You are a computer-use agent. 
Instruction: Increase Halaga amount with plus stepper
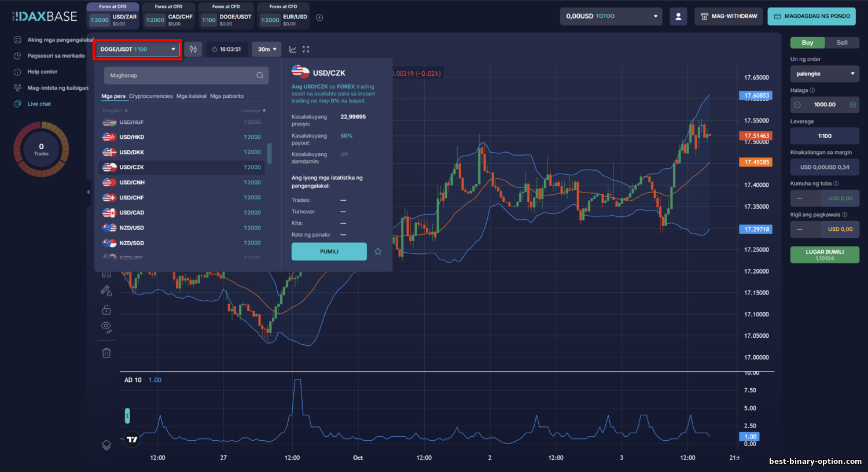tap(852, 105)
